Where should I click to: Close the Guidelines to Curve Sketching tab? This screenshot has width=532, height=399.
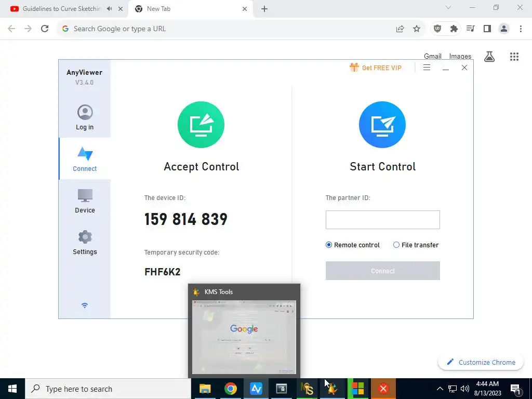click(x=121, y=9)
